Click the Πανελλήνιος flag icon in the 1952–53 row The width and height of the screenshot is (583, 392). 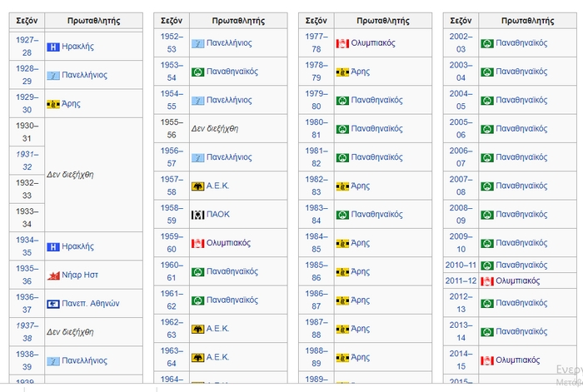point(198,43)
